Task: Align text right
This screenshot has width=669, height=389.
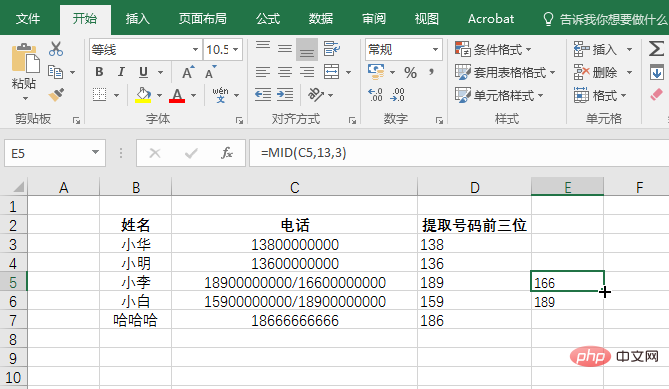Action: tap(307, 72)
